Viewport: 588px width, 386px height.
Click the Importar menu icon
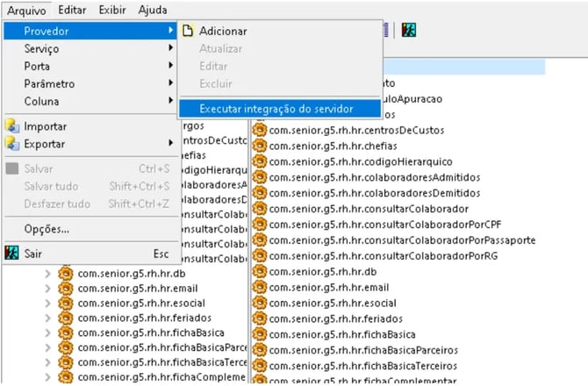pyautogui.click(x=12, y=126)
